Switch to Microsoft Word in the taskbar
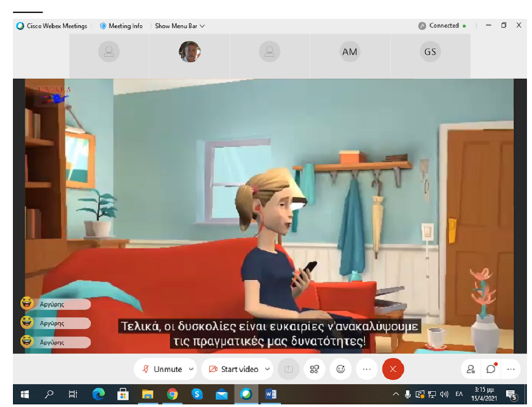The image size is (532, 407). point(271,394)
